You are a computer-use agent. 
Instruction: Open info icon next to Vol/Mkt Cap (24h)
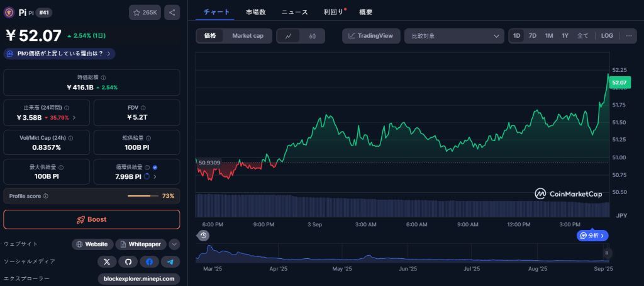(x=70, y=138)
